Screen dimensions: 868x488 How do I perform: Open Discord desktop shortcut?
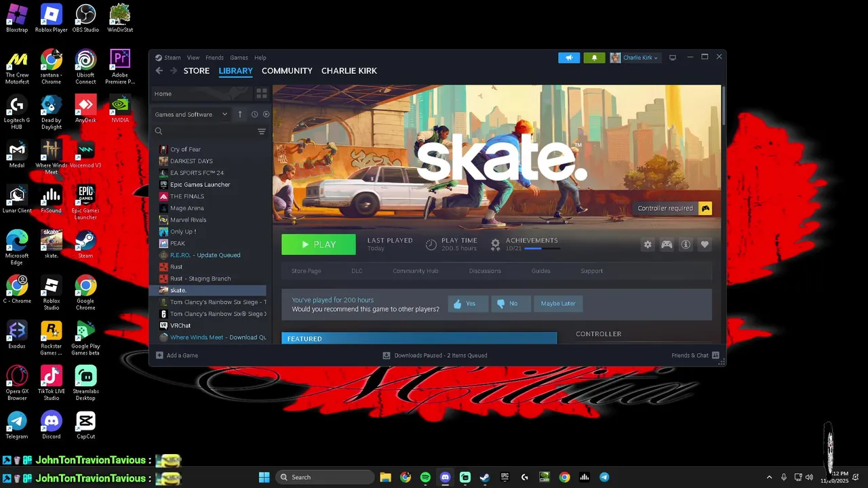(52, 425)
